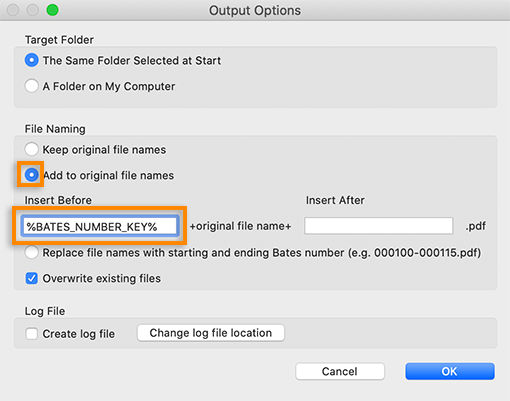Confirm settings with the OK button
Viewport: 510px width, 401px height.
(450, 371)
